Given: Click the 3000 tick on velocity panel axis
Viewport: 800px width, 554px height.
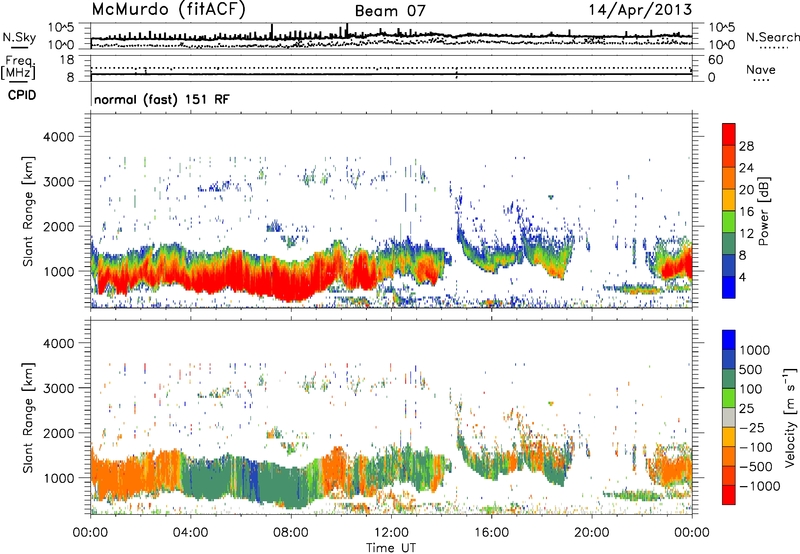Looking at the screenshot, I should (58, 388).
